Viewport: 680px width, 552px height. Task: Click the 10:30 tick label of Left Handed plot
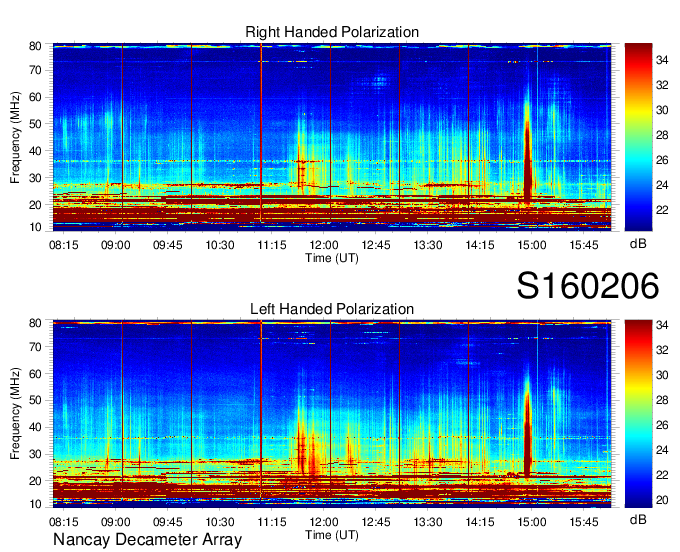pos(220,522)
